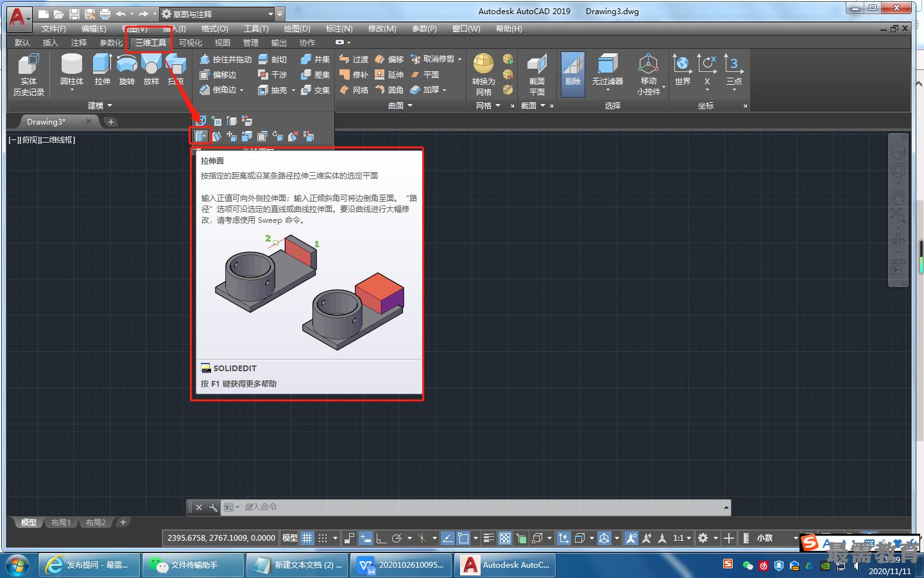The image size is (924, 578).
Task: Select the Loft (放样) tool
Action: [x=151, y=70]
